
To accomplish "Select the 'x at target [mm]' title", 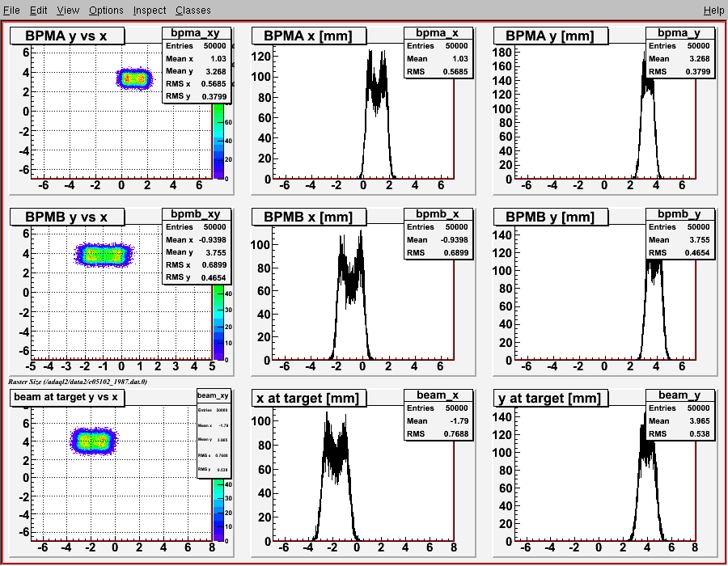I will (309, 398).
